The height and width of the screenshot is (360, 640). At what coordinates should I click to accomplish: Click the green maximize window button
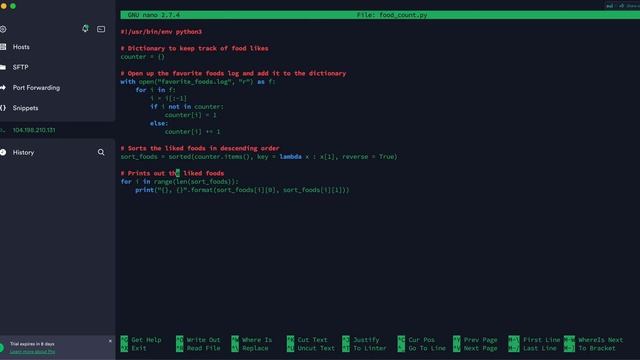pos(13,6)
